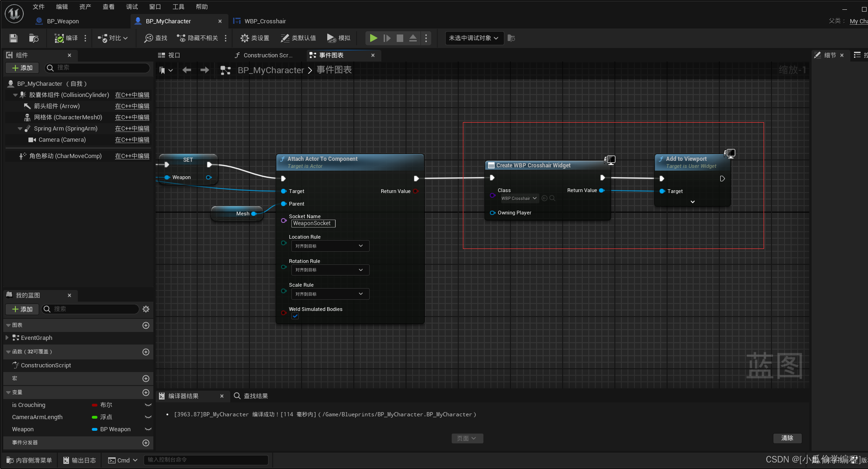Viewport: 868px width, 469px height.
Task: Open play options three-dot menu
Action: pos(426,38)
